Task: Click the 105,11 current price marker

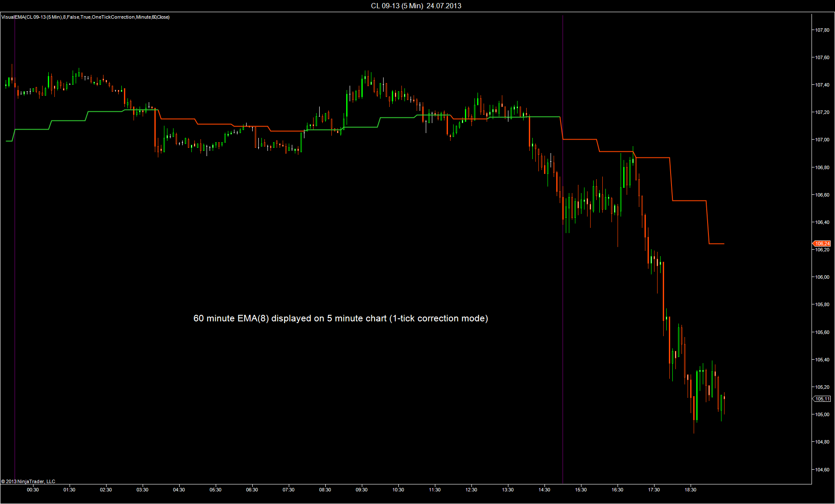Action: pyautogui.click(x=822, y=399)
